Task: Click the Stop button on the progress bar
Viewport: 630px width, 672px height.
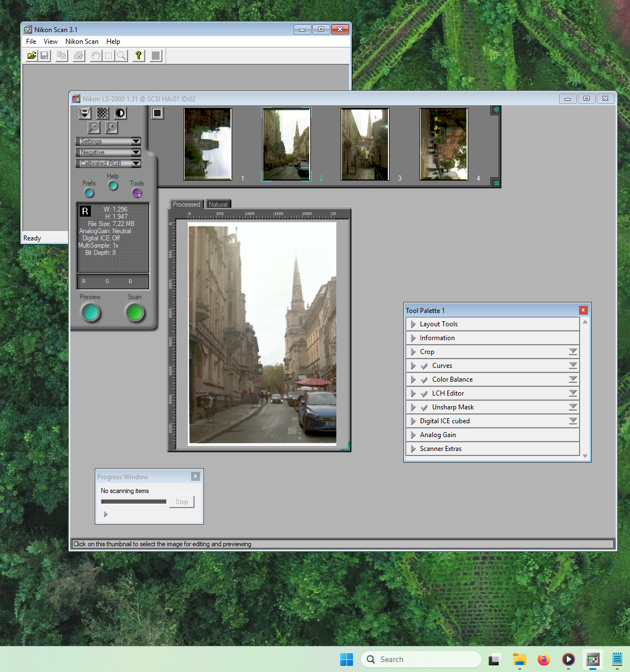Action: 181,501
